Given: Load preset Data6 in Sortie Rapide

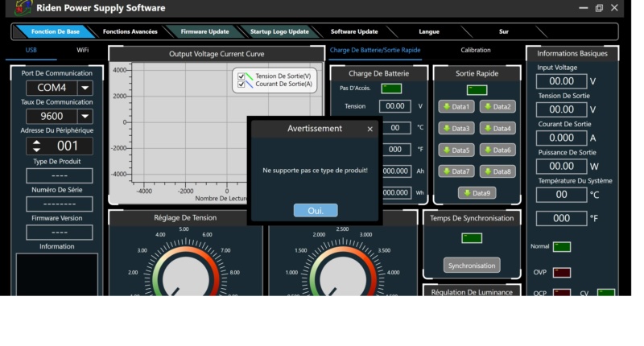Looking at the screenshot, I should click(497, 150).
